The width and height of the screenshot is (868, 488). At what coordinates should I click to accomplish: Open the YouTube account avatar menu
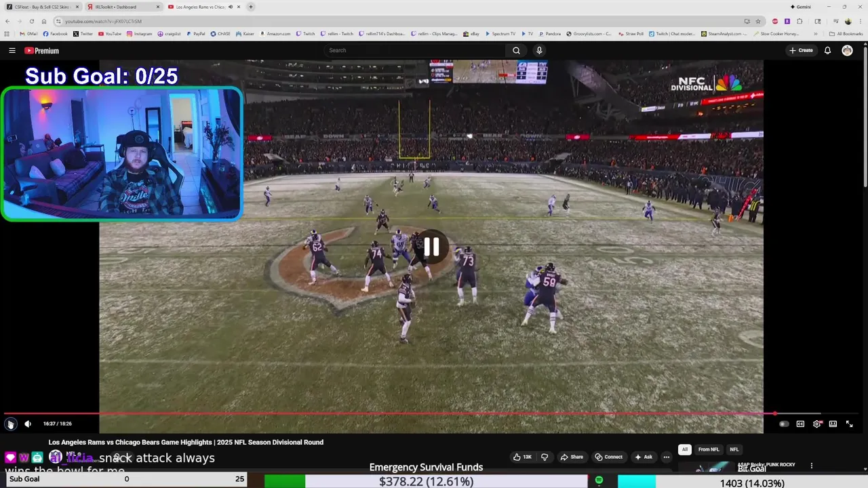click(847, 50)
